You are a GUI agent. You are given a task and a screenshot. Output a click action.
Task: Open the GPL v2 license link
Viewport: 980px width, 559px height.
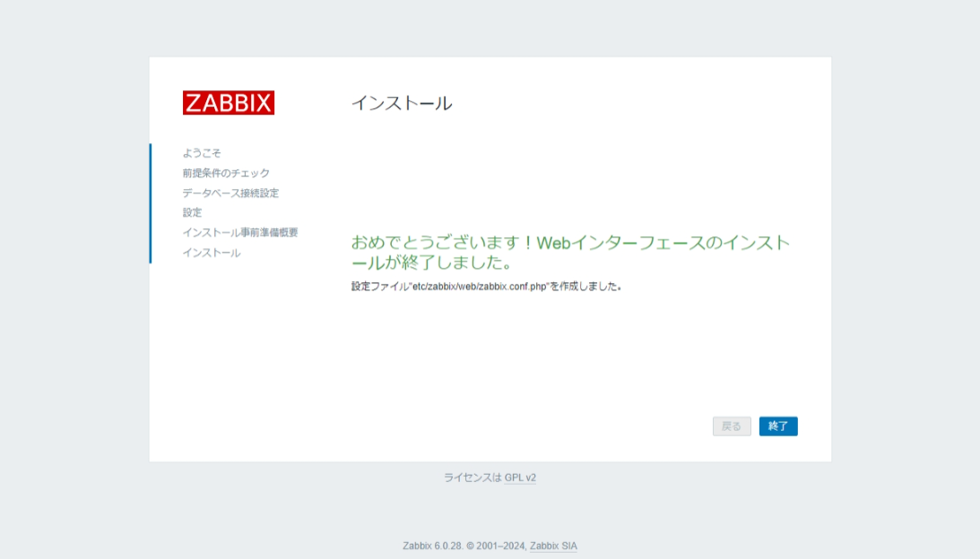(520, 477)
